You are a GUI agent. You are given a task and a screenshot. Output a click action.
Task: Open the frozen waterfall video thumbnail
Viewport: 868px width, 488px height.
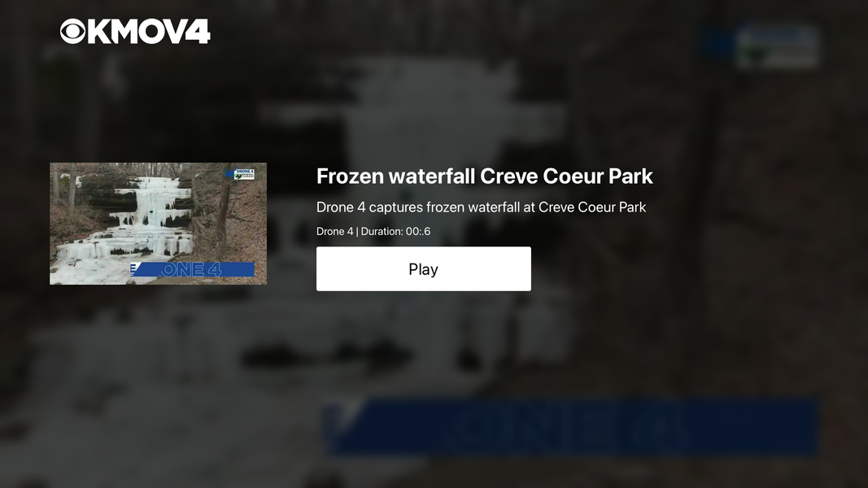tap(159, 224)
